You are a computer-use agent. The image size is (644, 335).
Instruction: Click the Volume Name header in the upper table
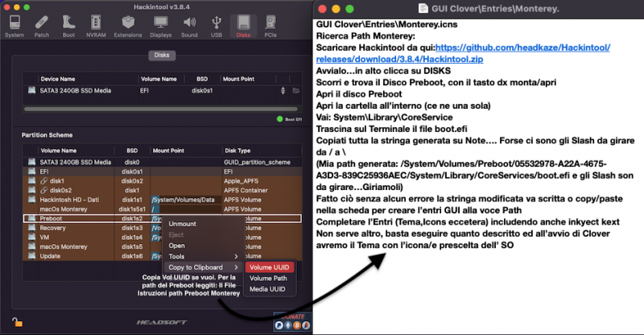point(159,79)
